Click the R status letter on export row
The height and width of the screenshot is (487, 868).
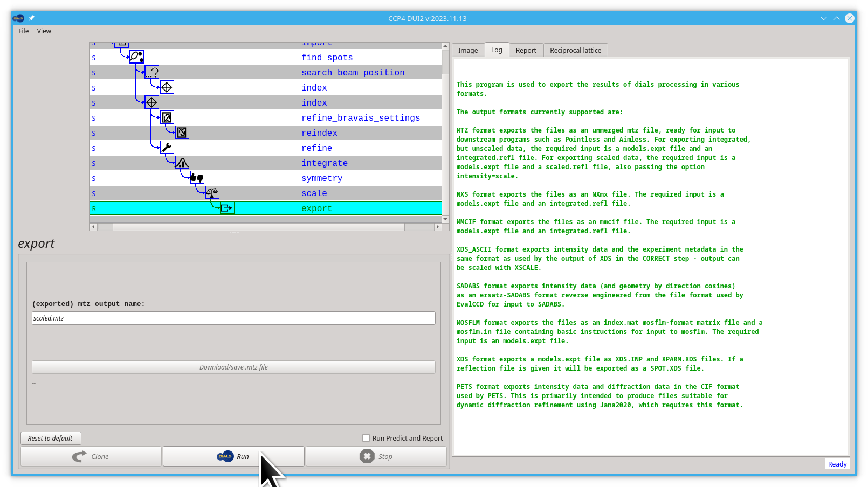pyautogui.click(x=94, y=208)
